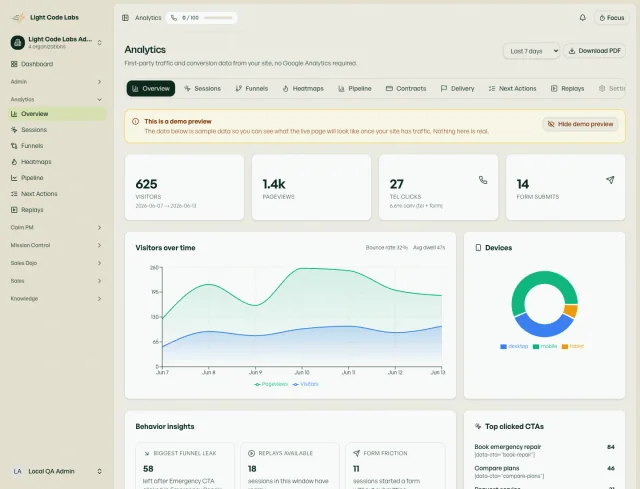Click the orange tablet donut segment
The image size is (640, 489).
(x=571, y=311)
